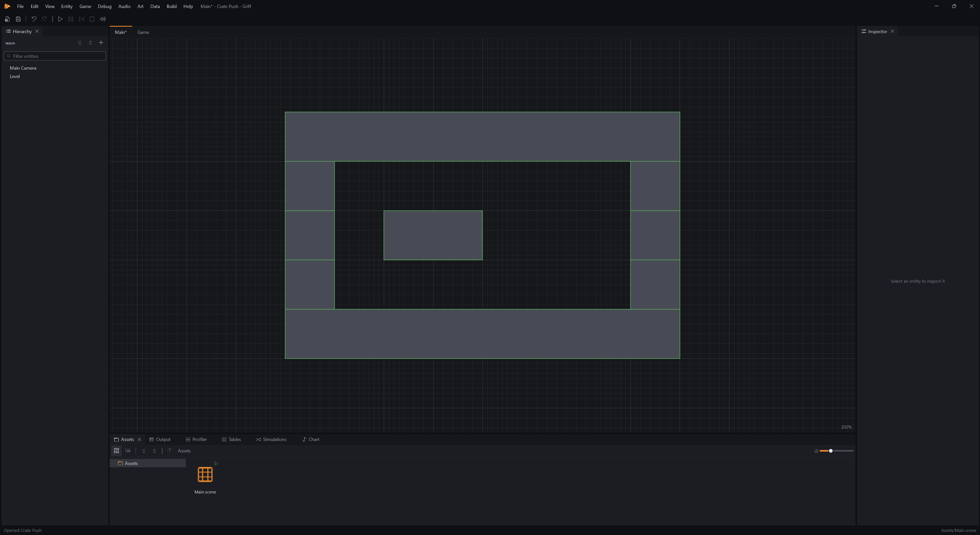Open the Chart panel tab

[x=311, y=440]
